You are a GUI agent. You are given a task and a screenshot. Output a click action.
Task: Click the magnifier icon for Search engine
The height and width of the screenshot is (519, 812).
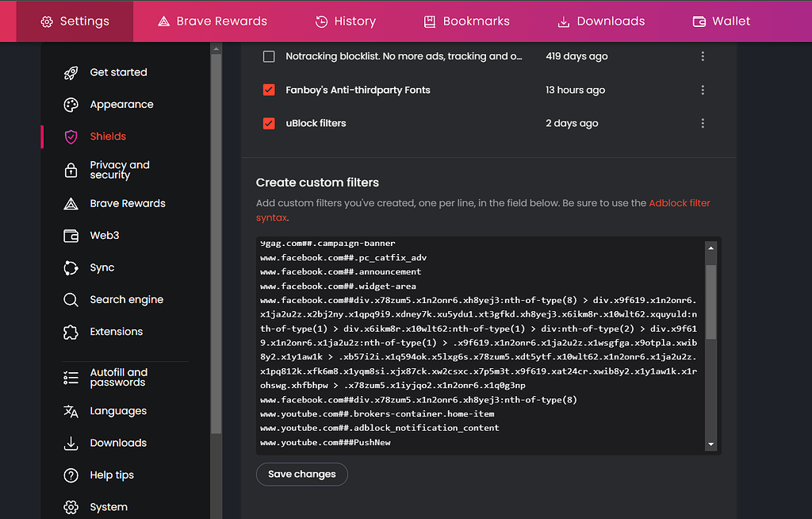click(71, 300)
